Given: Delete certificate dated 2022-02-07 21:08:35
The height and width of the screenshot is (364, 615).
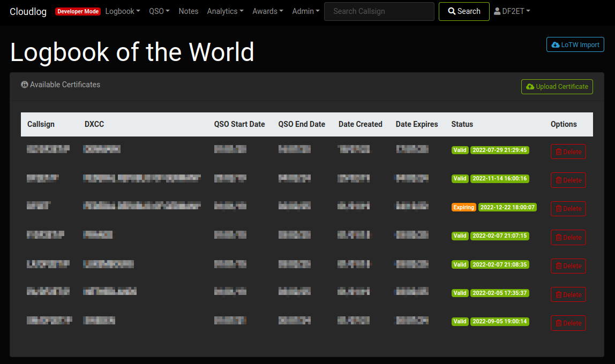Looking at the screenshot, I should tap(568, 266).
